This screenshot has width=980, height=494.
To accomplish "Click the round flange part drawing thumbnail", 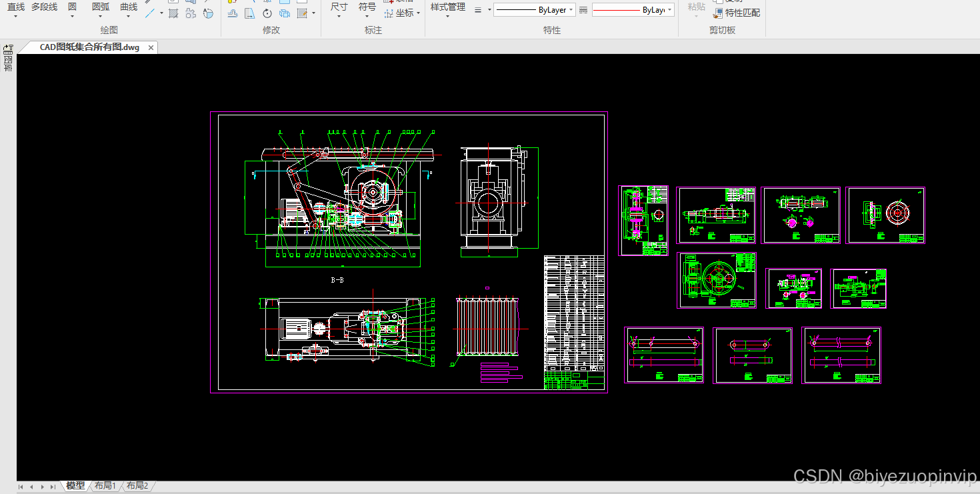I will tap(885, 215).
